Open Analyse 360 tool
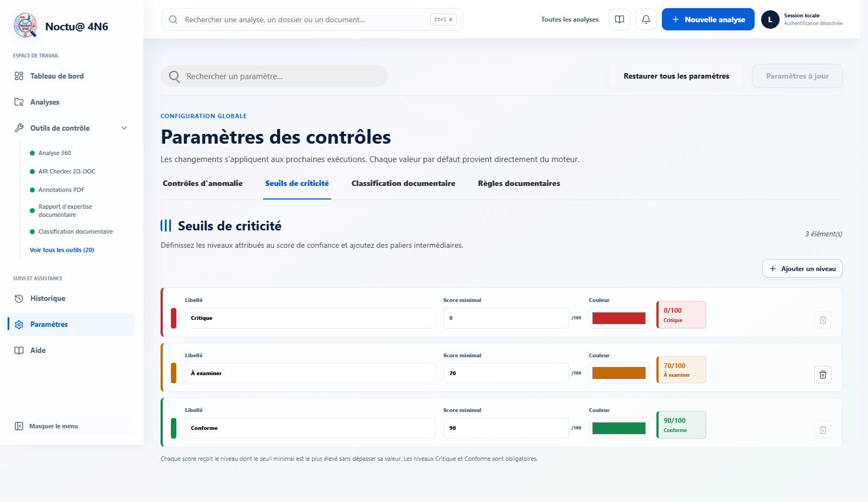 [x=54, y=153]
